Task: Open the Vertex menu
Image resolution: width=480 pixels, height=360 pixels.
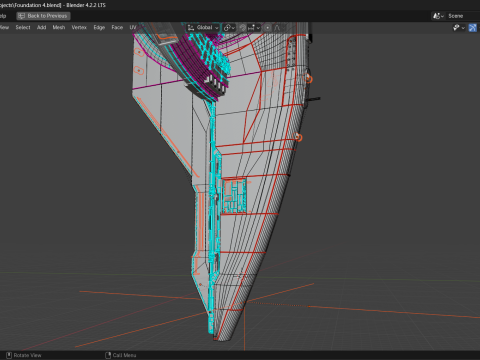Action: tap(79, 27)
